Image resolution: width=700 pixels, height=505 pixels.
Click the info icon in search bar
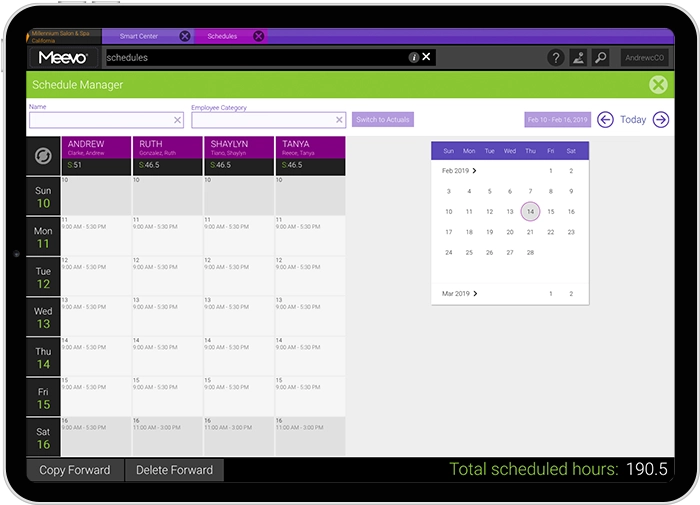414,58
